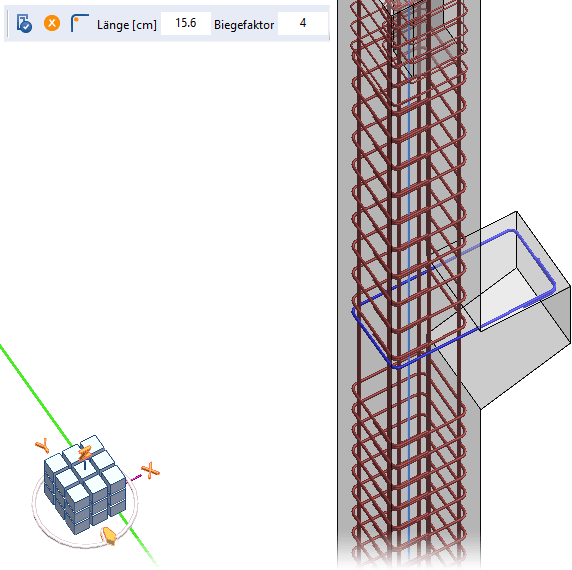Select the rounded bend corner icon
The height and width of the screenshot is (570, 572).
tap(80, 23)
